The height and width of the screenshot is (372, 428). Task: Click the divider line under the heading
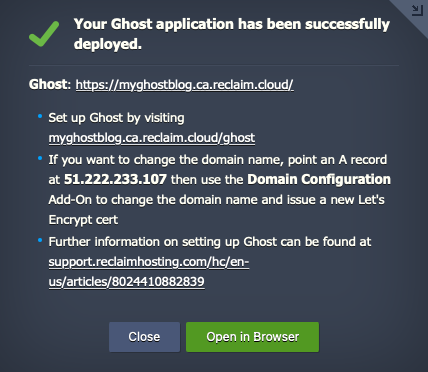pos(214,65)
